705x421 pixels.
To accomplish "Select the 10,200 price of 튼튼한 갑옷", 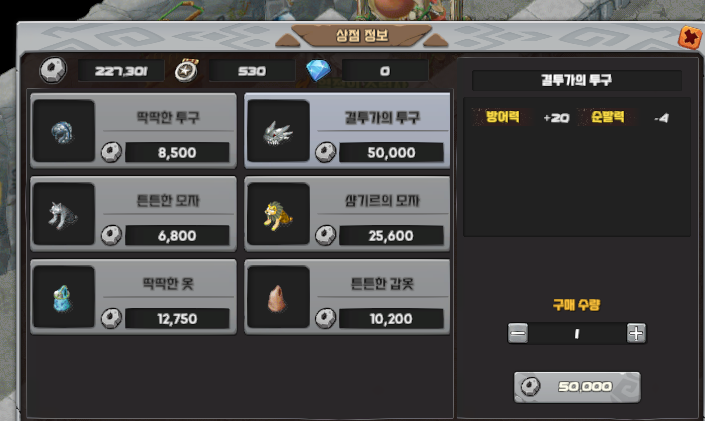I will 391,319.
